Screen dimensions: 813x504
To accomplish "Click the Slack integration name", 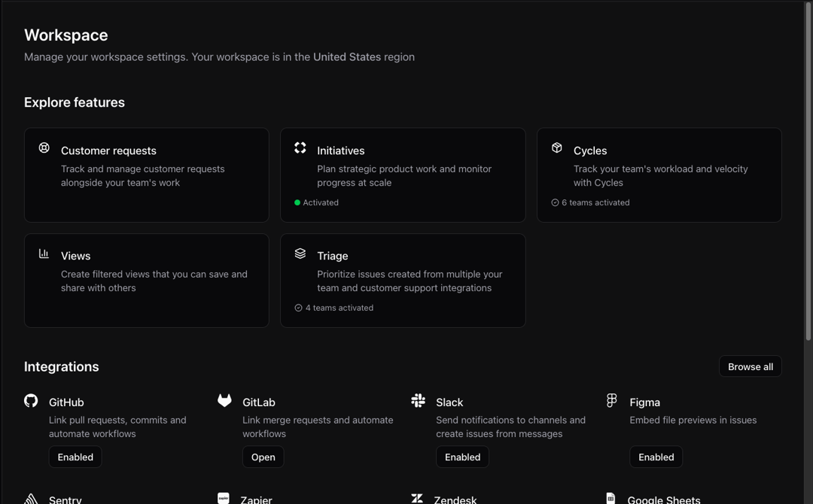I will 449,402.
